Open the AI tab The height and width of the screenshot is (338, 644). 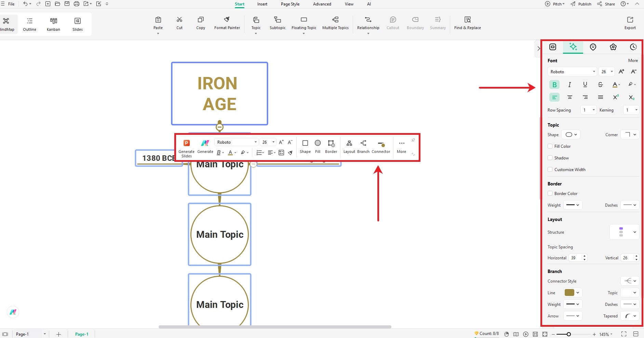(369, 4)
